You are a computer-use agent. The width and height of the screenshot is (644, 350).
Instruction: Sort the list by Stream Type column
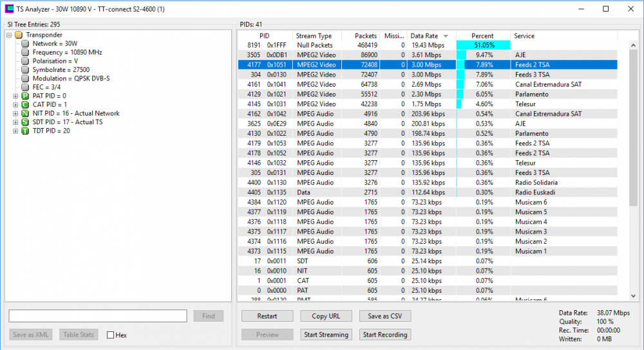point(314,36)
